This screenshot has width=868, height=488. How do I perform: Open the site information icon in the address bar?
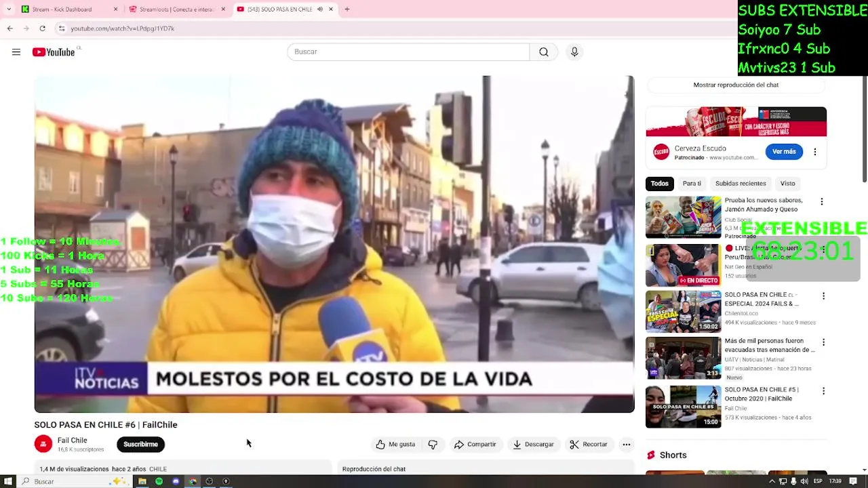61,28
